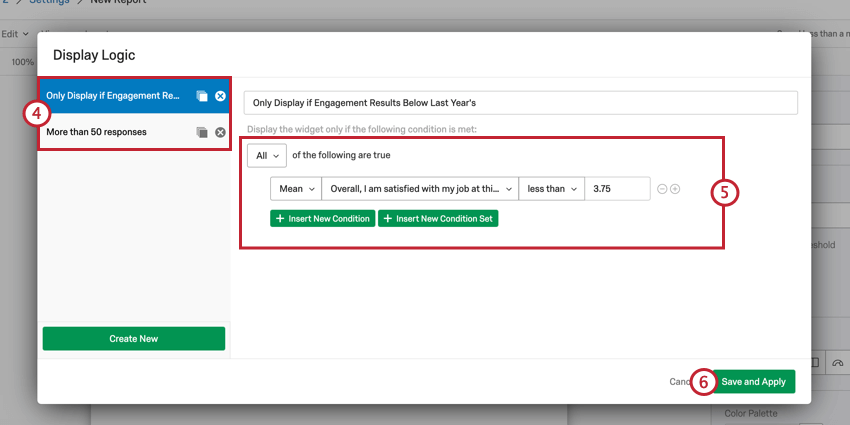Open the 'less than' operator dropdown

pyautogui.click(x=551, y=189)
